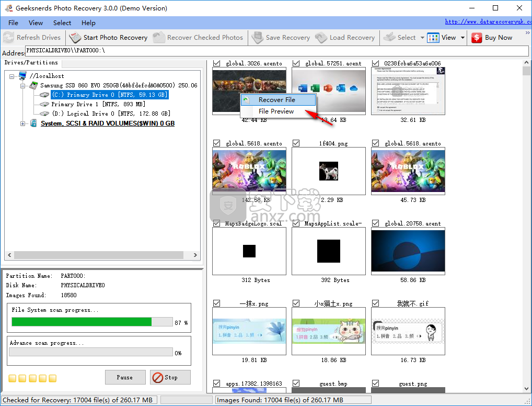The image size is (532, 406).
Task: Collapse the //localhost tree node
Action: point(11,76)
